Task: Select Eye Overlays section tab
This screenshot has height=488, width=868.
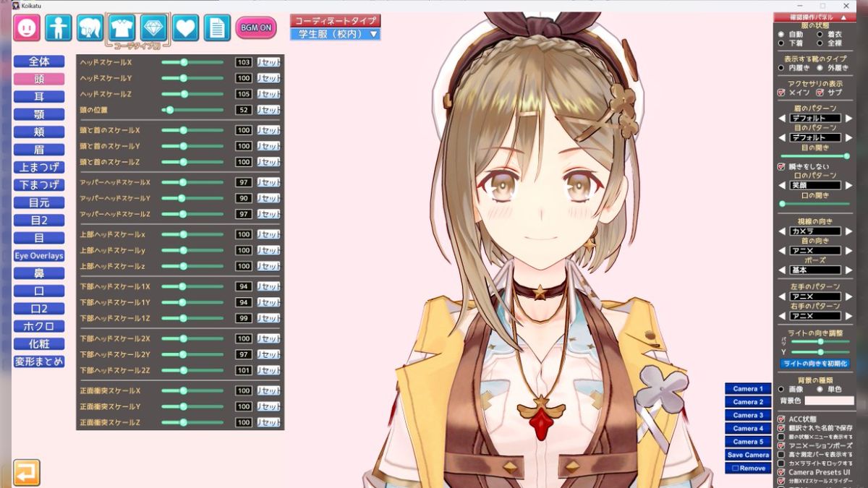Action: [x=39, y=255]
